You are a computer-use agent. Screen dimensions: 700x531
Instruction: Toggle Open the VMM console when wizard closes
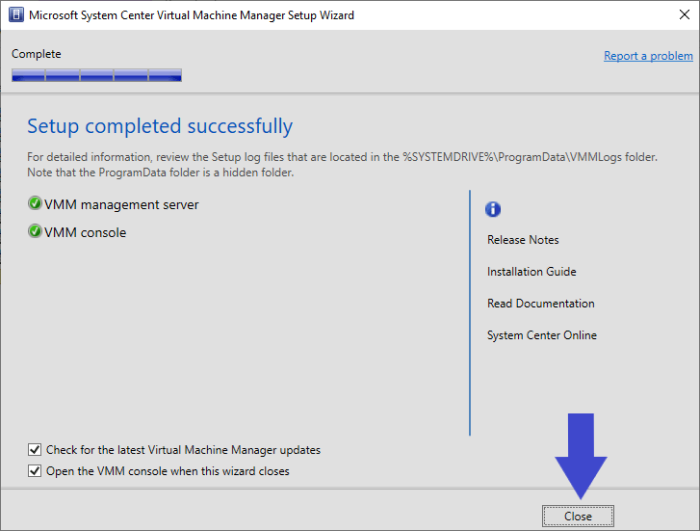(x=34, y=471)
